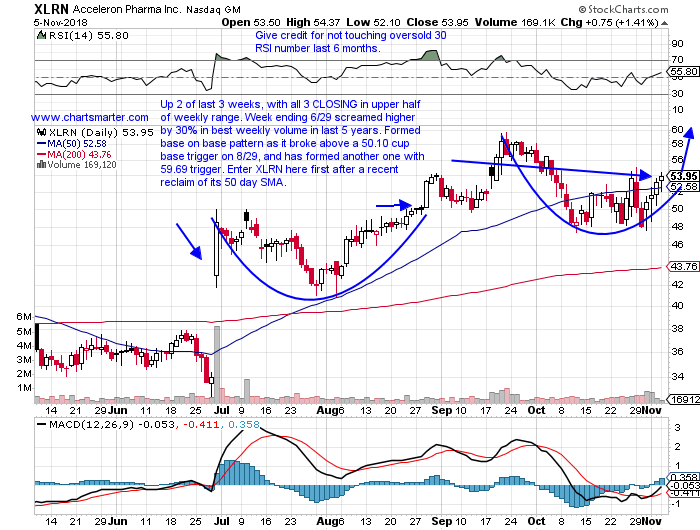This screenshot has height=530, width=700.
Task: Click the 0.358 tag on MACD right axis
Action: point(683,477)
